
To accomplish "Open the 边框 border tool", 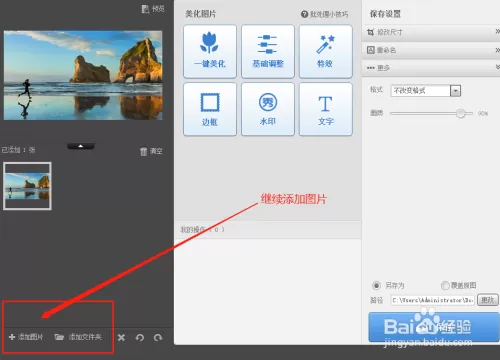I will pyautogui.click(x=210, y=109).
